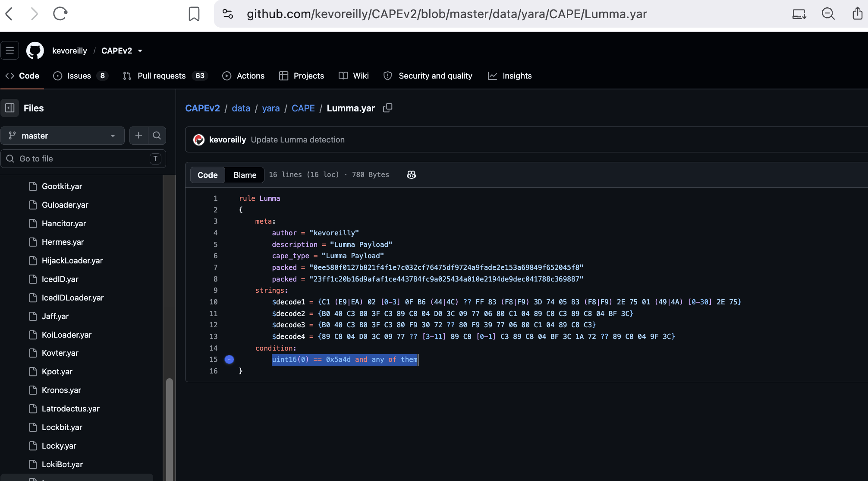Open the Update Lumma detection commit
The image size is (868, 481).
[298, 139]
